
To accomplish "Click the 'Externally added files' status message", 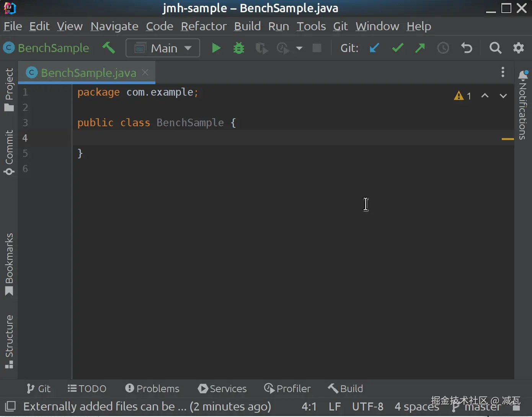I will tap(147, 406).
